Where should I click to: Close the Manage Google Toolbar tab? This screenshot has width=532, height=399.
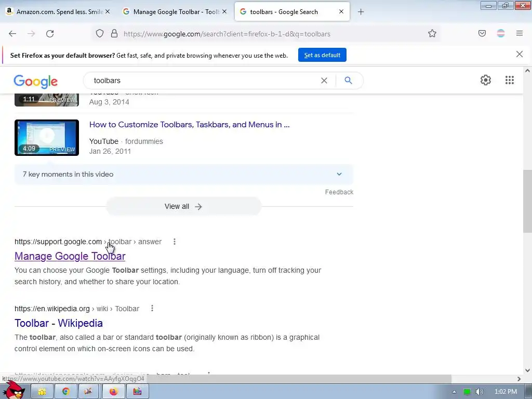[224, 11]
